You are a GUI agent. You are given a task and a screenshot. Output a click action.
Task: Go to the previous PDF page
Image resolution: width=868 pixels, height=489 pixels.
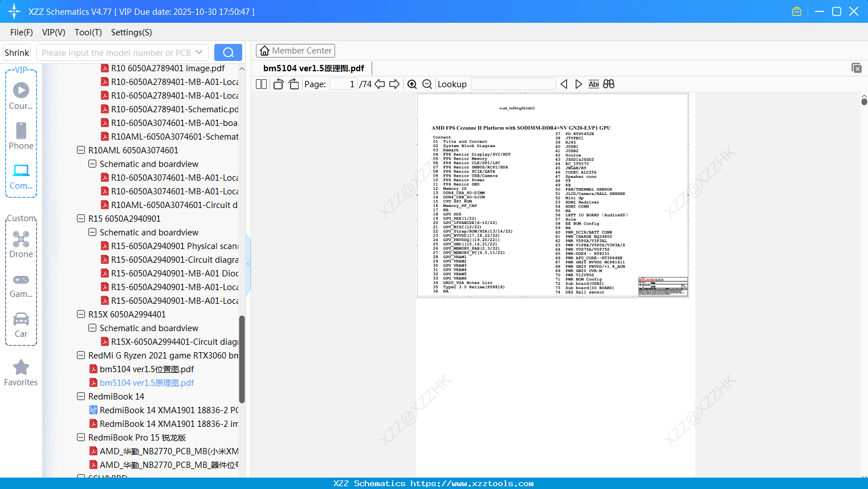(380, 84)
